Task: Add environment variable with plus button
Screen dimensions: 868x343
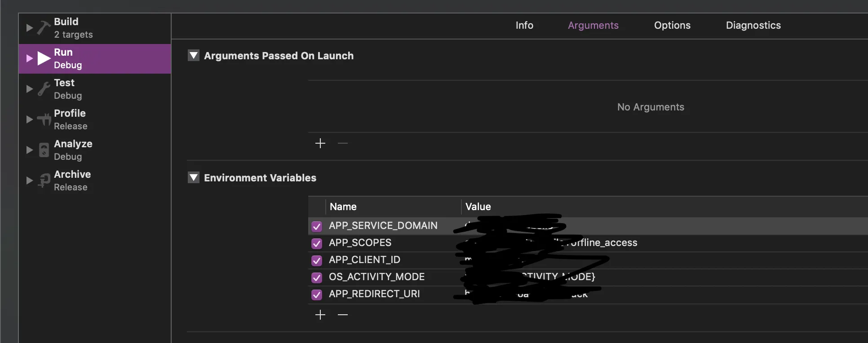Action: pyautogui.click(x=320, y=315)
